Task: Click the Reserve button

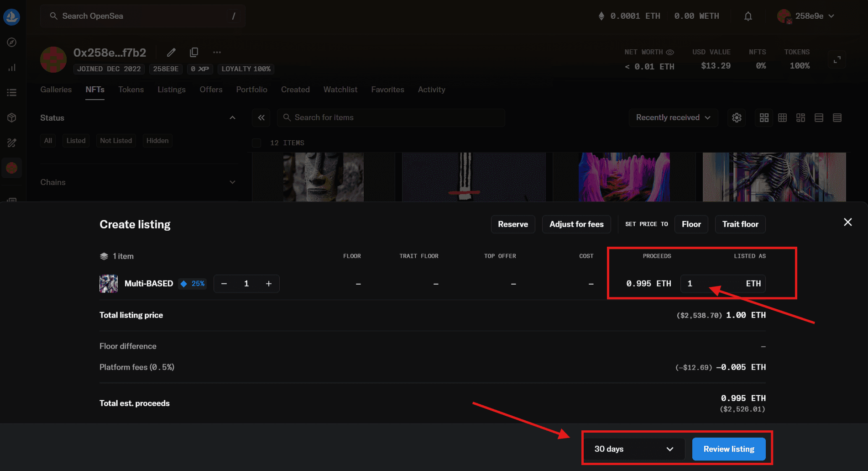Action: tap(513, 224)
